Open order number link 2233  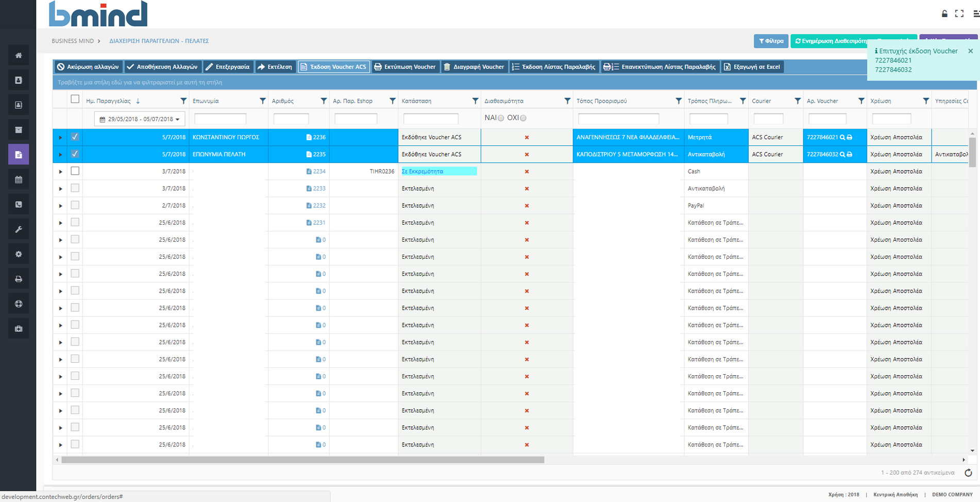pyautogui.click(x=319, y=189)
